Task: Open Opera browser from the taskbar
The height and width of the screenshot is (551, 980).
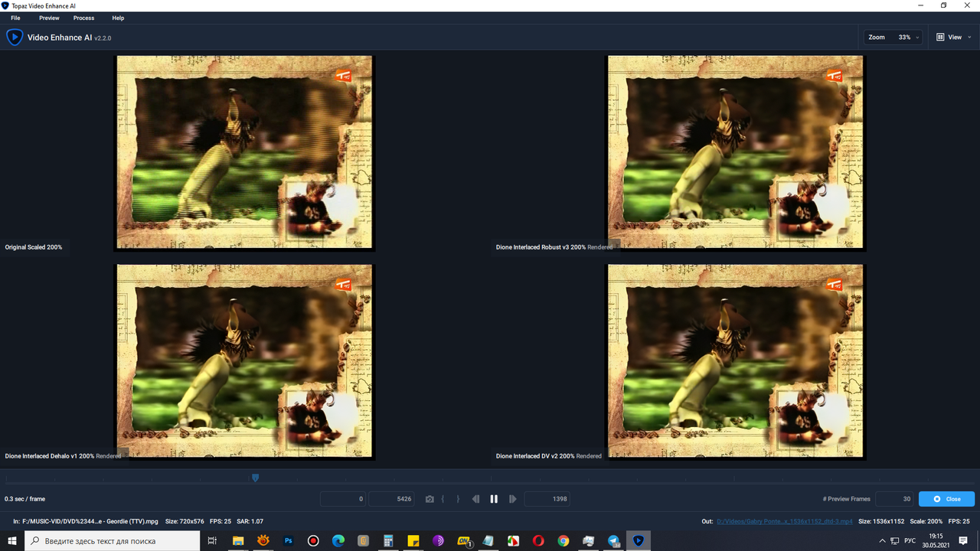Action: click(538, 540)
